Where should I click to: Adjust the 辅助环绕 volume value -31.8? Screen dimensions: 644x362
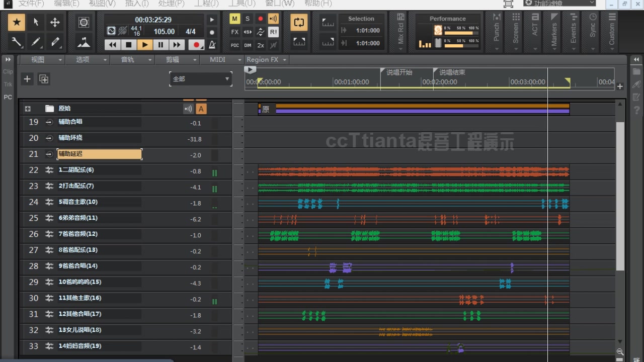pyautogui.click(x=195, y=139)
